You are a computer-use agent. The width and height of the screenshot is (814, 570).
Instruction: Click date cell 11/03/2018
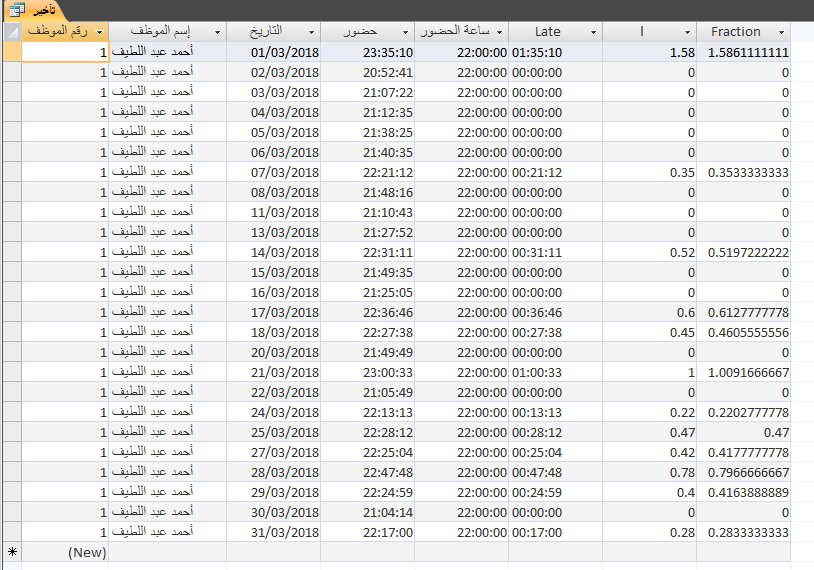(x=274, y=212)
